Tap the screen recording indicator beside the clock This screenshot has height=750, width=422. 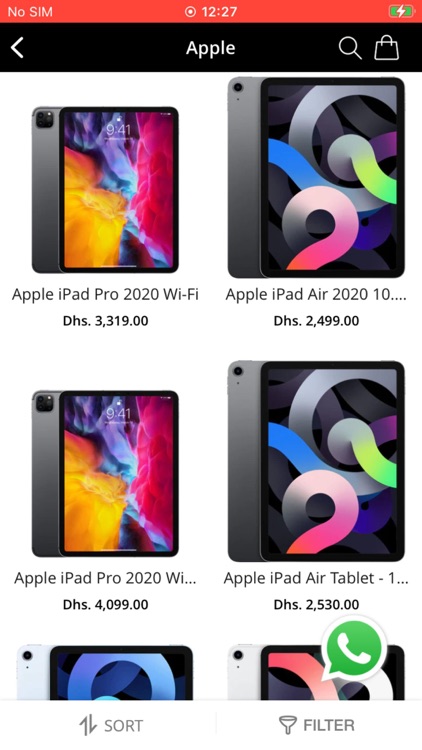point(190,11)
